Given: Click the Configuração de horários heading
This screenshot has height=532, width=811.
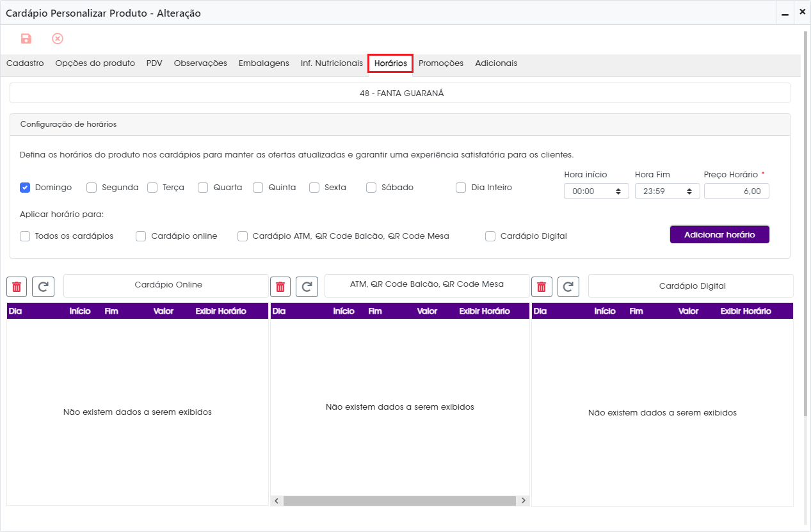Looking at the screenshot, I should tap(68, 124).
